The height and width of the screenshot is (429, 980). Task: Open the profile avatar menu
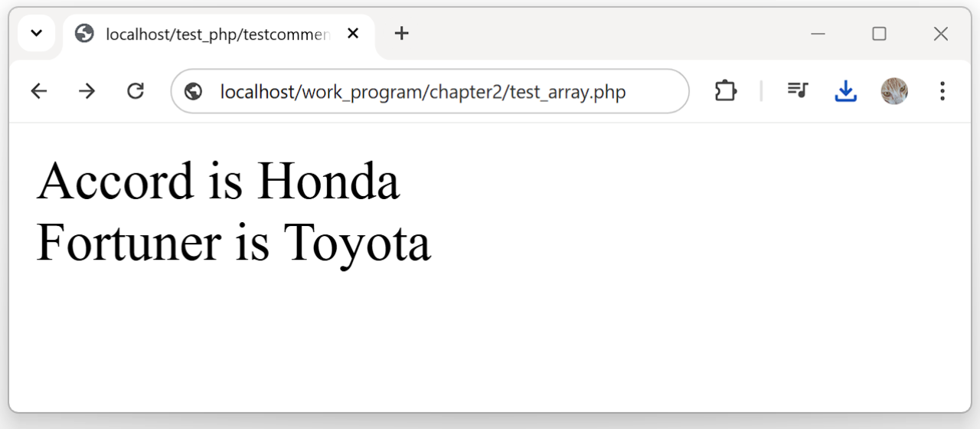(x=893, y=91)
